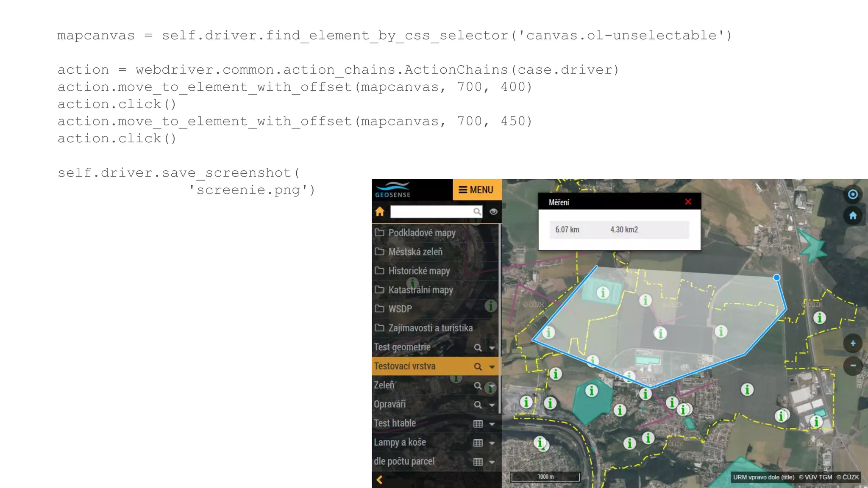Open table icon for Test htable
The image size is (868, 488).
478,424
